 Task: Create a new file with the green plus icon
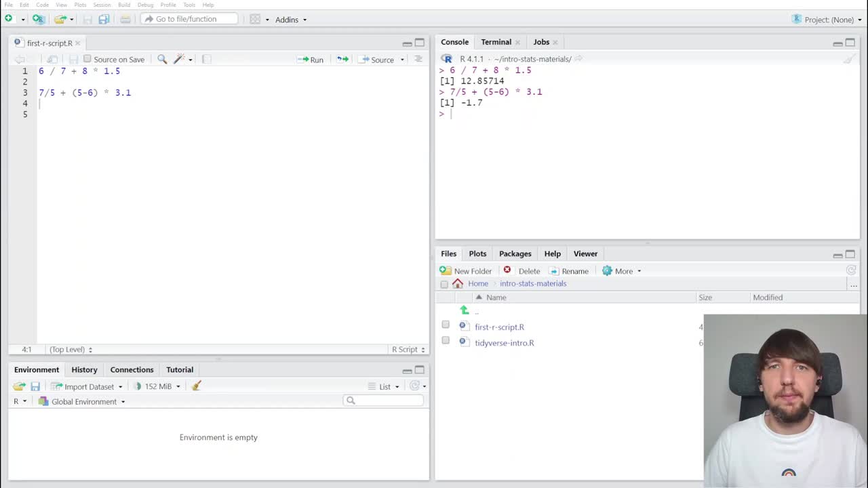pyautogui.click(x=7, y=19)
